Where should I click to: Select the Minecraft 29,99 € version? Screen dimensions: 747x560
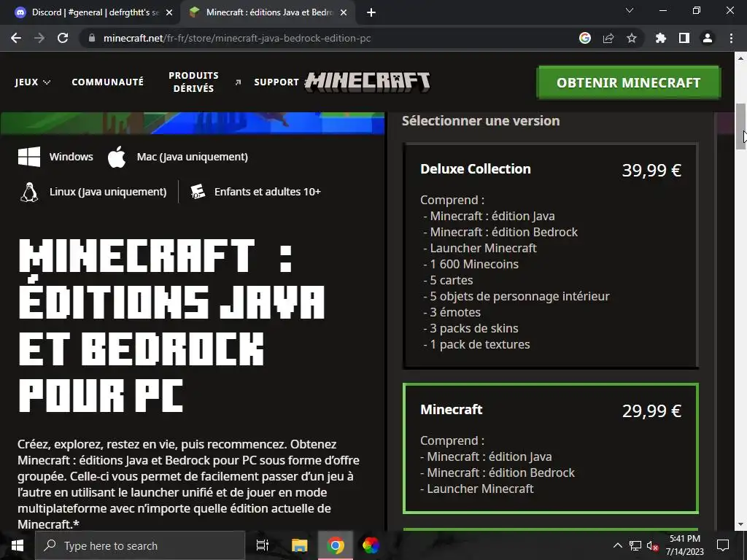point(551,448)
